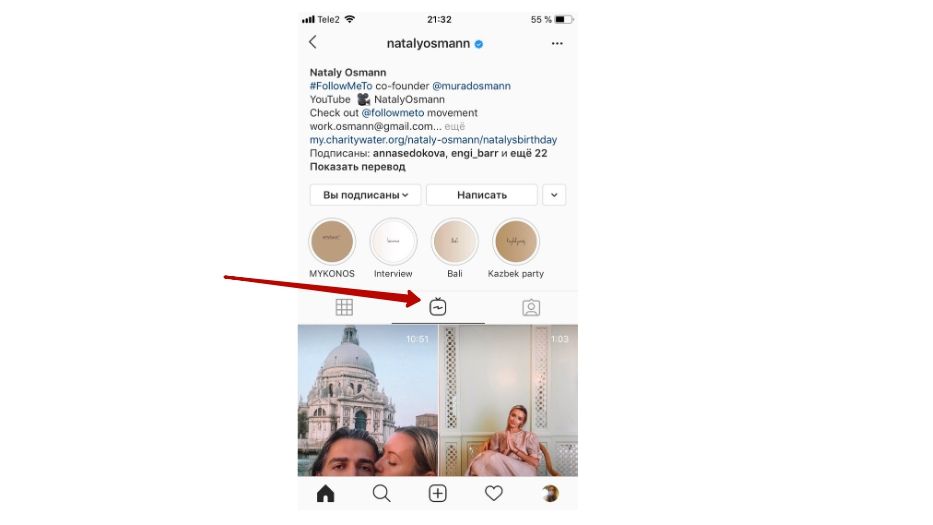Expand suggested accounts chevron button
The image size is (933, 525).
point(554,195)
